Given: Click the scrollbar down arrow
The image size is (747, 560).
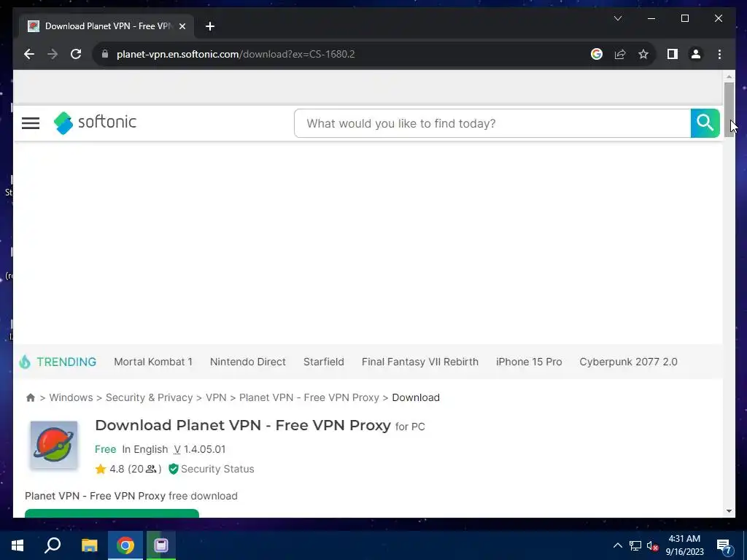Looking at the screenshot, I should [x=729, y=511].
